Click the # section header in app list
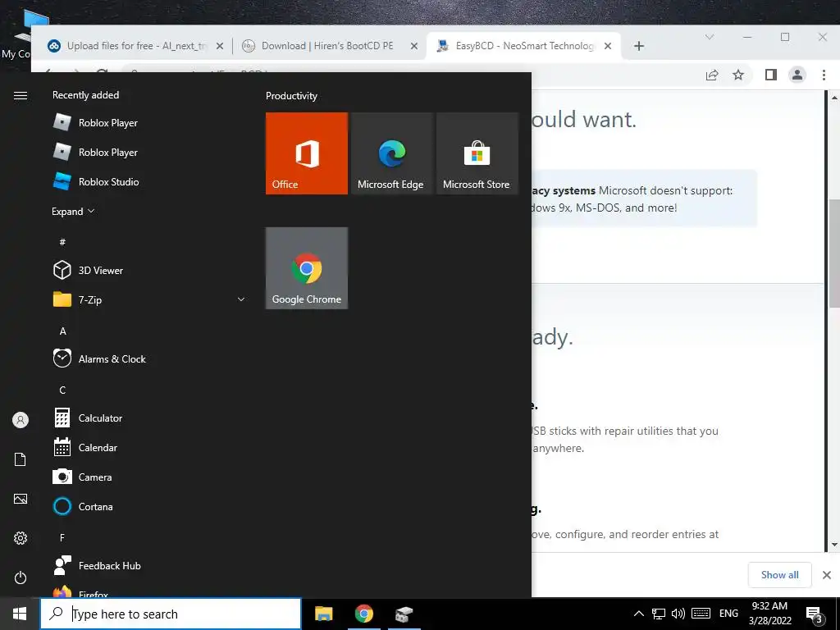This screenshot has height=630, width=840. 62,242
